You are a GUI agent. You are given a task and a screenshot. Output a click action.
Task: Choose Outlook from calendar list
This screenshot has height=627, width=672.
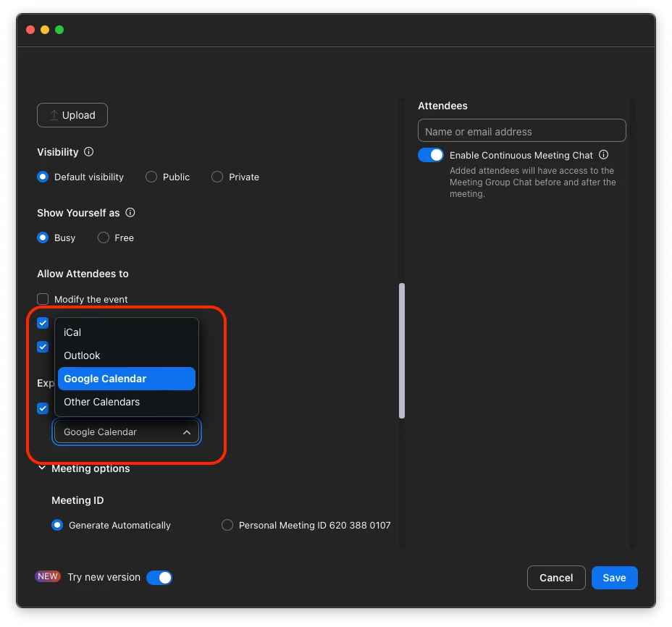pos(127,355)
